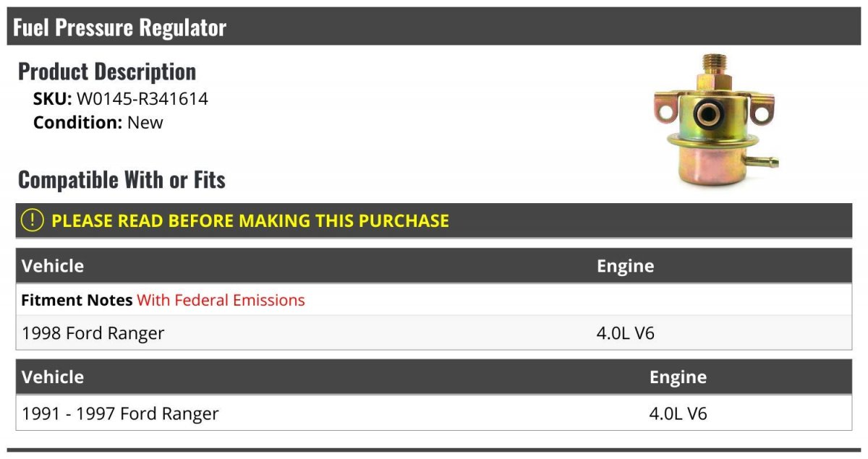Click the Product Description heading
The width and height of the screenshot is (868, 459).
click(x=107, y=71)
